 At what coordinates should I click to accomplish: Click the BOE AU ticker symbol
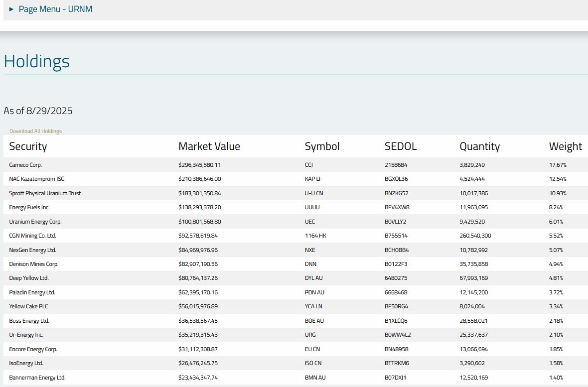[x=314, y=321]
